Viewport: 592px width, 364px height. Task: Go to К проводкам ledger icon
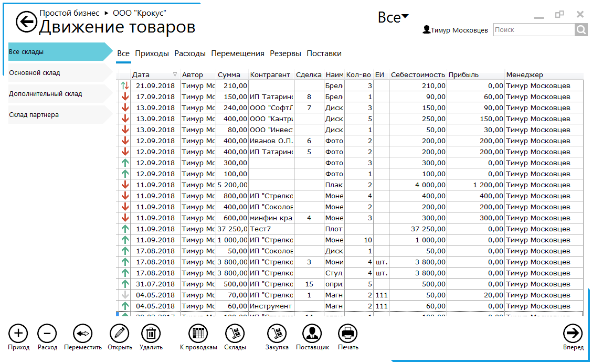click(198, 333)
